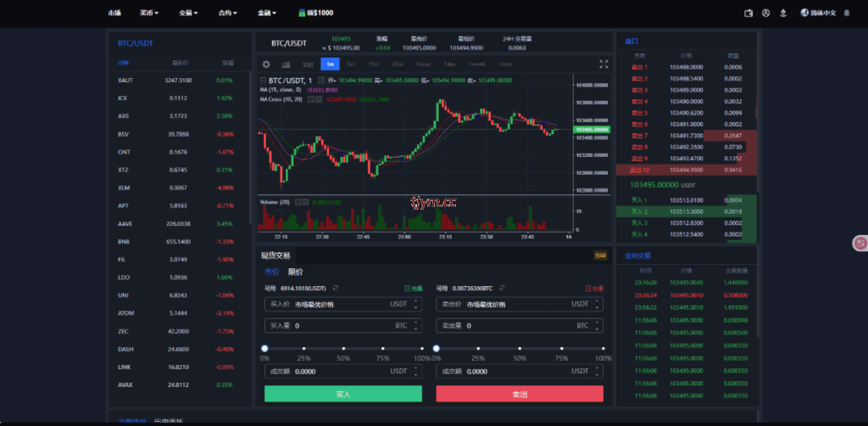Click the red 卖出 sell button

(520, 394)
